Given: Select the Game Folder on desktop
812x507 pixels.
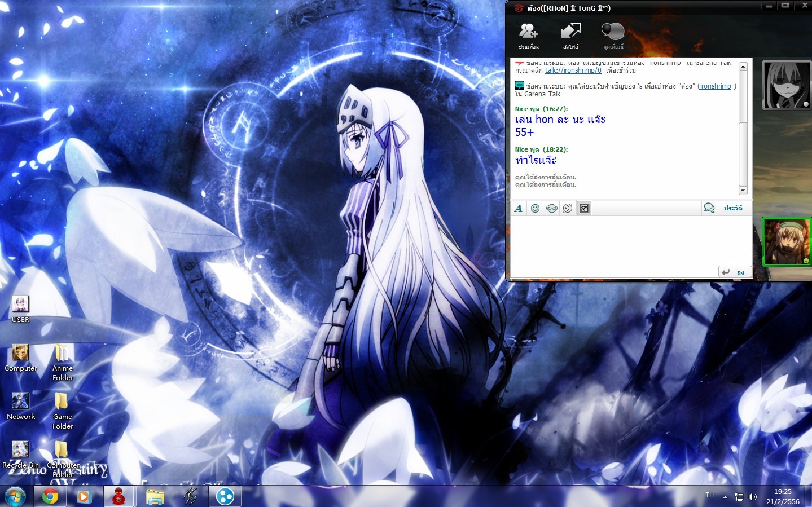Looking at the screenshot, I should pyautogui.click(x=63, y=411).
